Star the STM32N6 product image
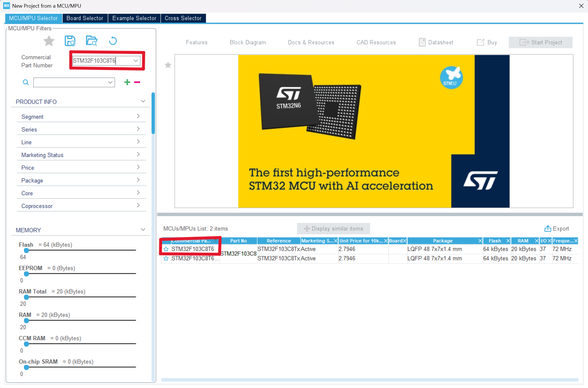 pyautogui.click(x=168, y=65)
